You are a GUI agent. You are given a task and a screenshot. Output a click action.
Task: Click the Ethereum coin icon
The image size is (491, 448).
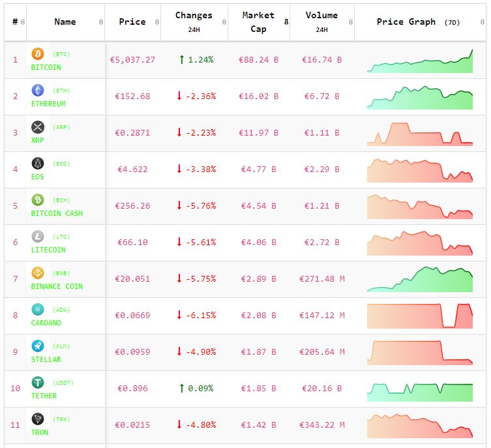38,90
